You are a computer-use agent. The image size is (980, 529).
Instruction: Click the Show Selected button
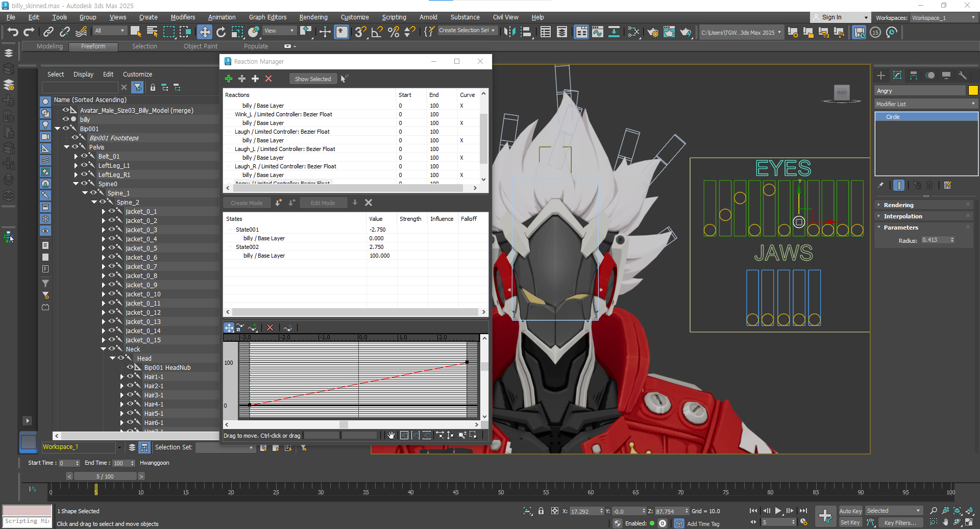click(x=313, y=79)
